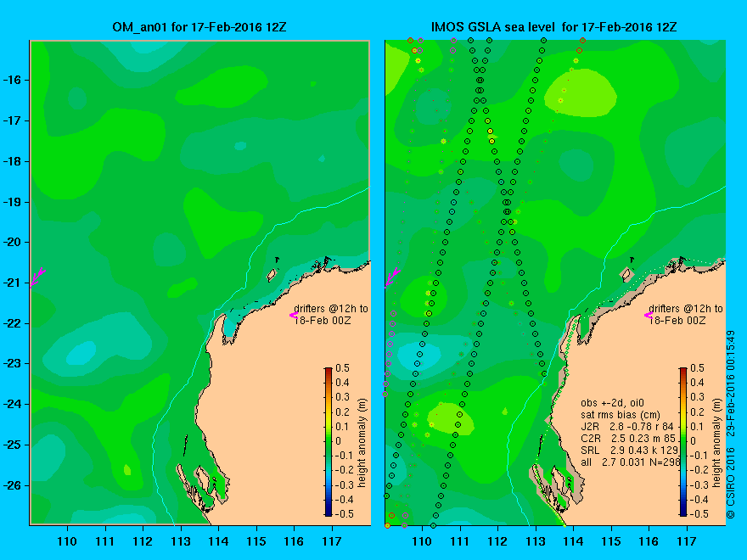Click the "drifters @12h to 18-Feb 00Z" label in OM_an01 panel
The image size is (747, 560).
(331, 315)
